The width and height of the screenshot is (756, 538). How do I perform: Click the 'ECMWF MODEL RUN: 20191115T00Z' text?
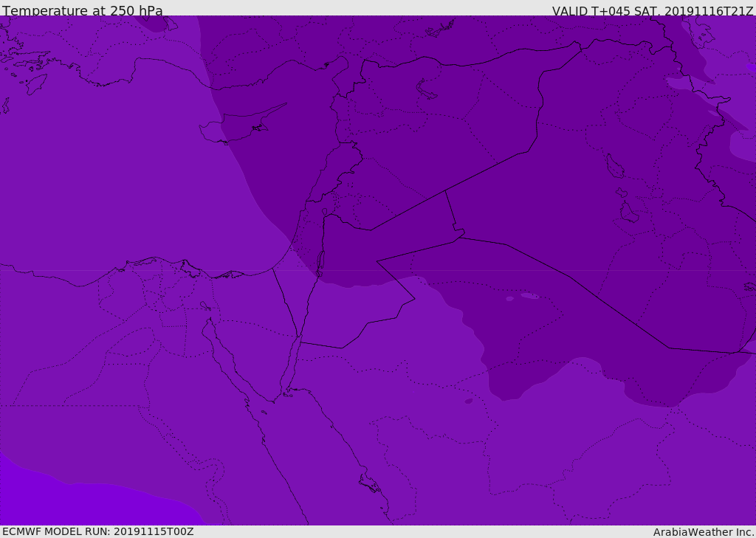click(x=98, y=531)
